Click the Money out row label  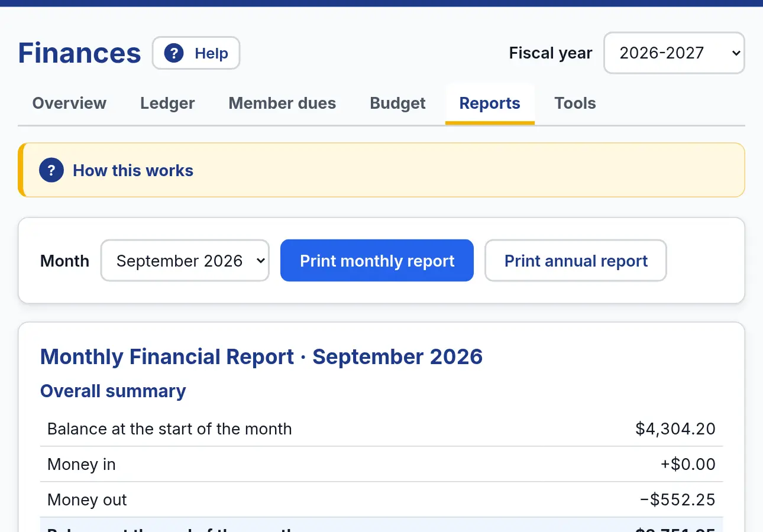(87, 499)
